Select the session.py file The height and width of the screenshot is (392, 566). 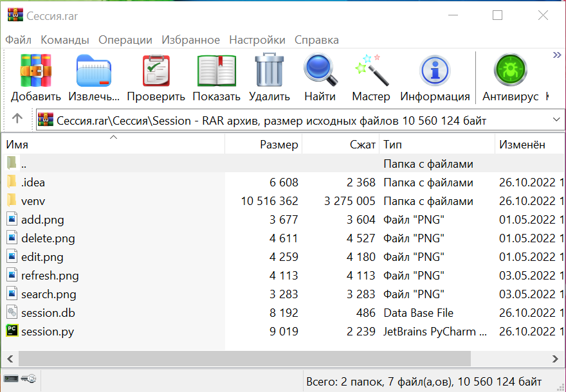click(x=48, y=332)
